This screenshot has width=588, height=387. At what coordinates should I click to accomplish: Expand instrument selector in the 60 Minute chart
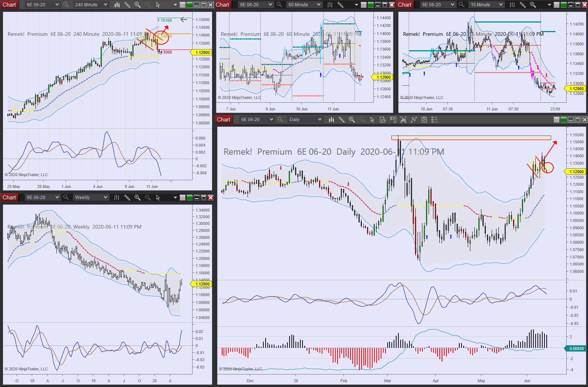[x=256, y=4]
